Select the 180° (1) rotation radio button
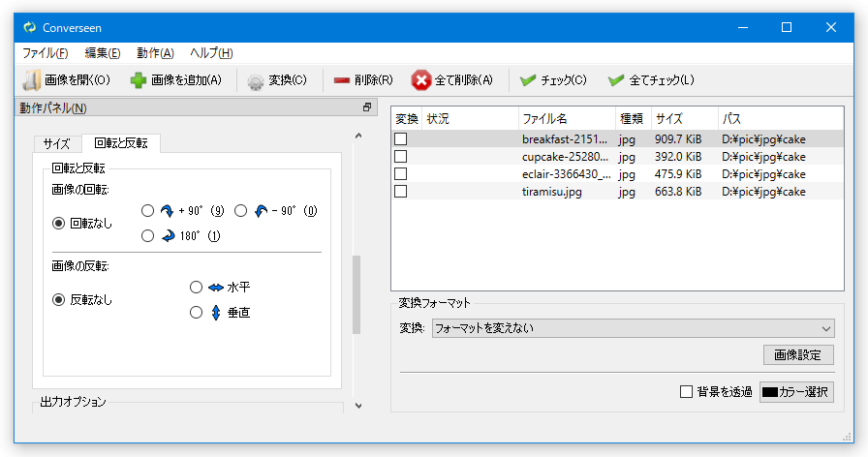Screen dimensions: 868x457 [x=147, y=236]
